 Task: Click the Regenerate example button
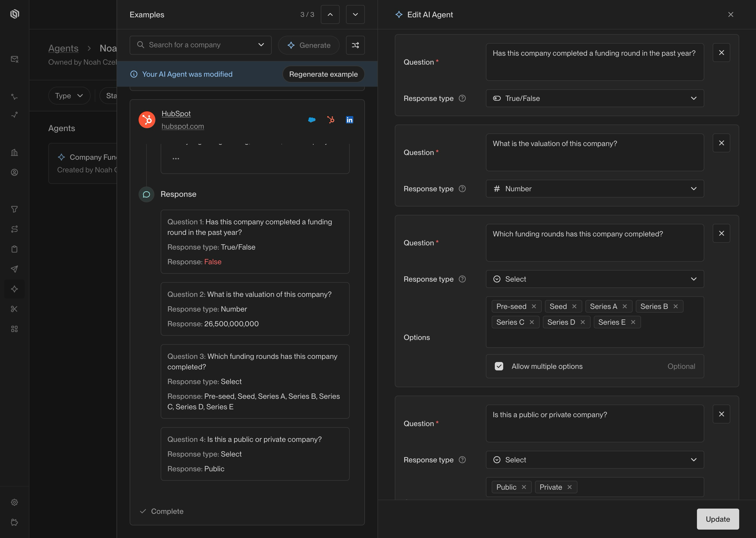pyautogui.click(x=323, y=74)
